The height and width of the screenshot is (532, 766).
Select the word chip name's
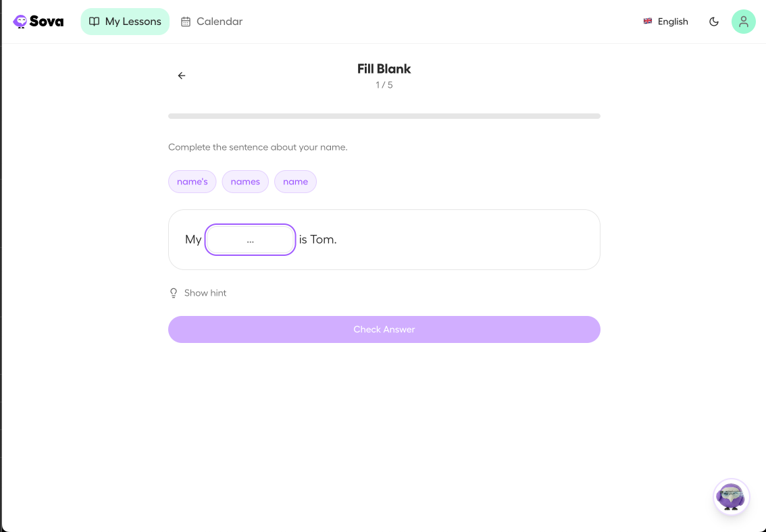[192, 181]
